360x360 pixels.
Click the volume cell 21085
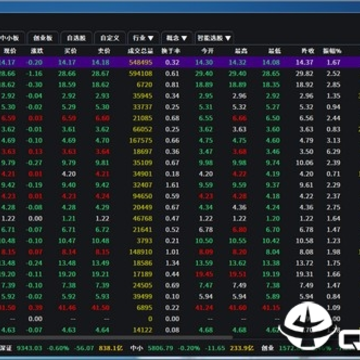(x=142, y=118)
